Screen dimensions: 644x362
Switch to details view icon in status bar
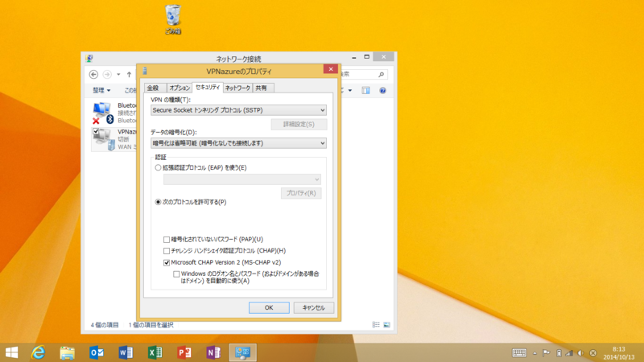coord(376,325)
